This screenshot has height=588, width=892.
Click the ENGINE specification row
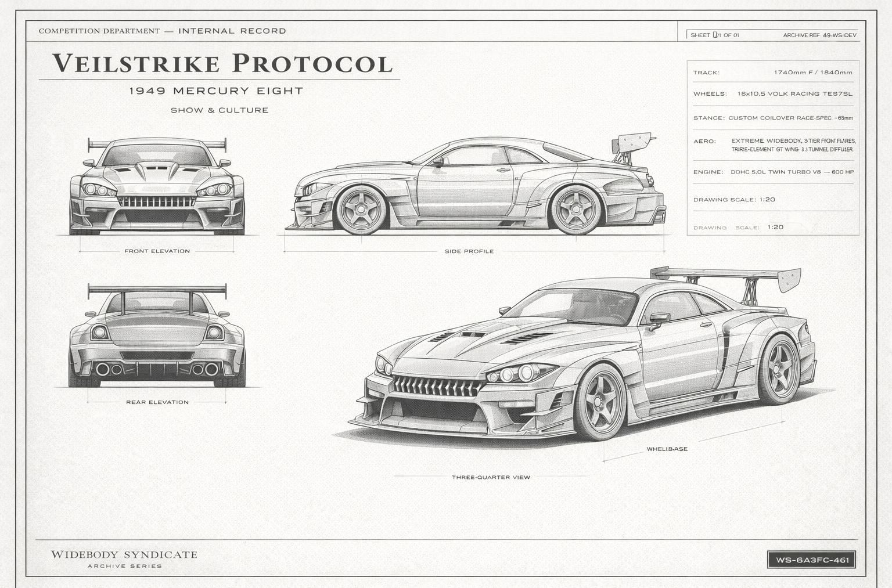coord(773,172)
